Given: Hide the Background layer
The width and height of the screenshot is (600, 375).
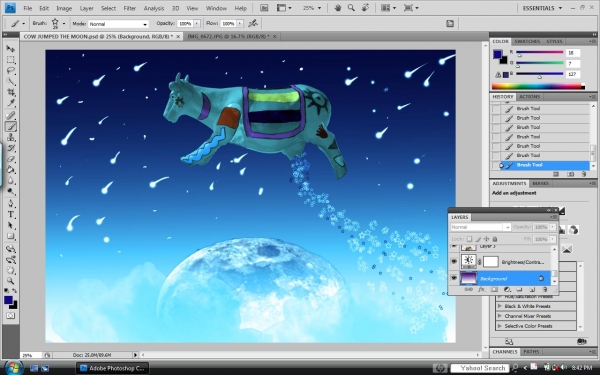Looking at the screenshot, I should coord(454,278).
